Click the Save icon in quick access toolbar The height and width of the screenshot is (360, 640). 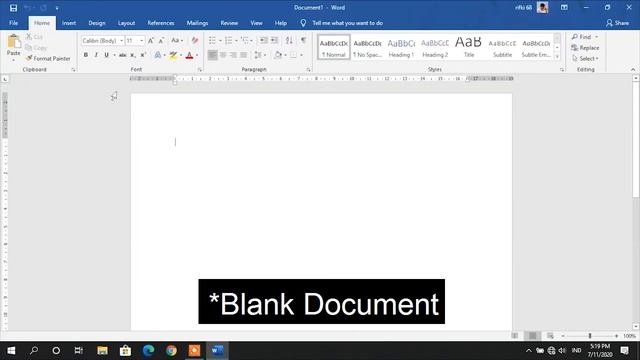[13, 8]
